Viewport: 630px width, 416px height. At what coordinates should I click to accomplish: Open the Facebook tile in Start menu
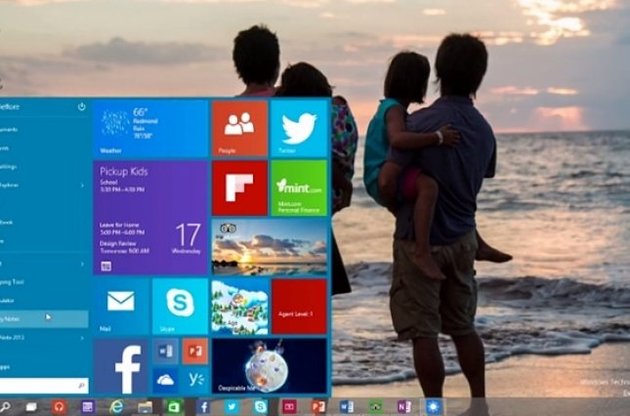coord(121,367)
